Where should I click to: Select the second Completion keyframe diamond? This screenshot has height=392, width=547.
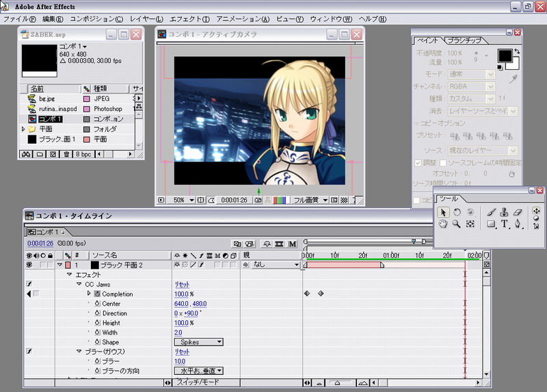[x=321, y=293]
